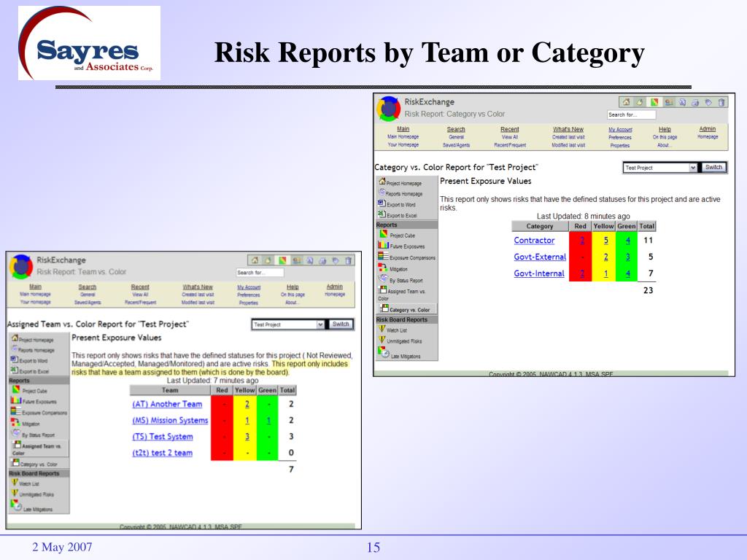Open Project Cube report in Category window sidebar
Viewport: 747px width, 560px height.
point(398,235)
